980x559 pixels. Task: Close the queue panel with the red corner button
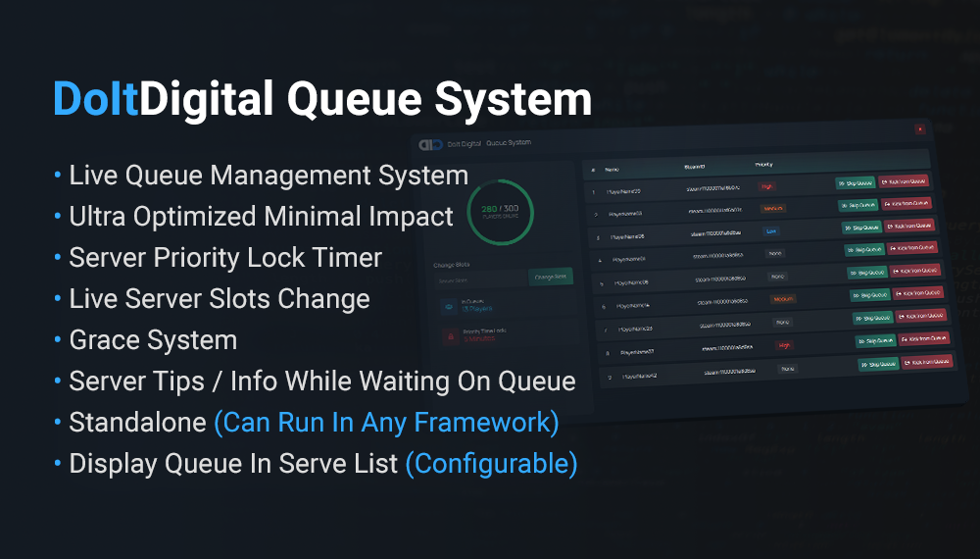(919, 129)
